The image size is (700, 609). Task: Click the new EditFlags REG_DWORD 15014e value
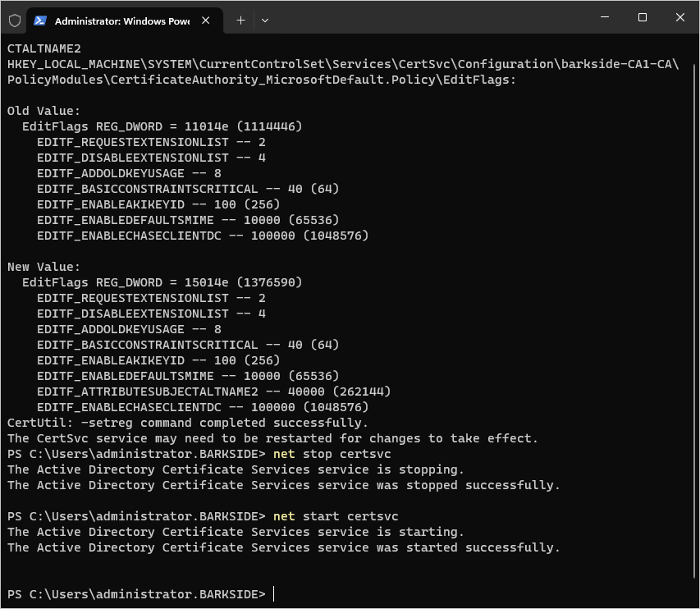point(162,282)
